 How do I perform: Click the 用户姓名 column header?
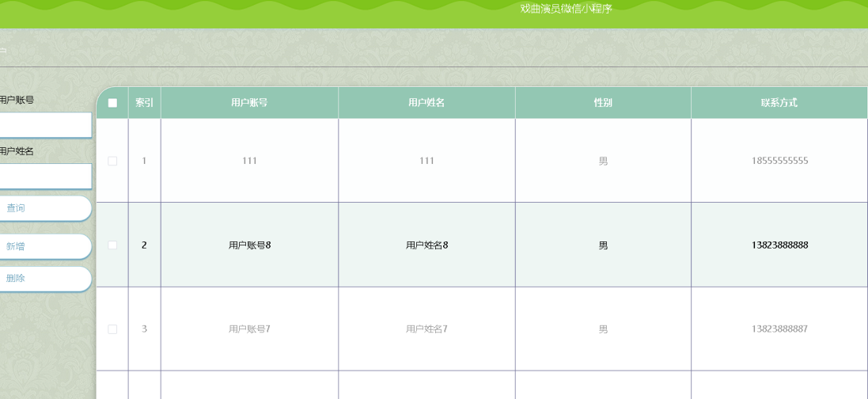[426, 103]
